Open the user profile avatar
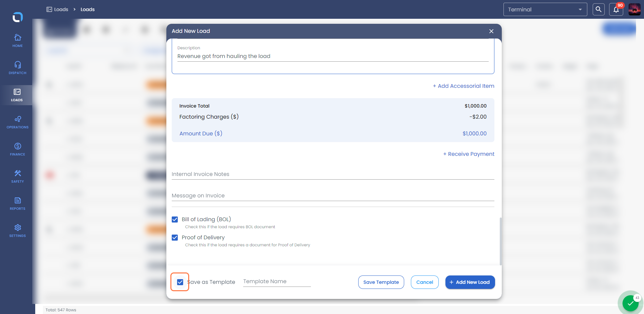This screenshot has height=314, width=644. click(634, 9)
